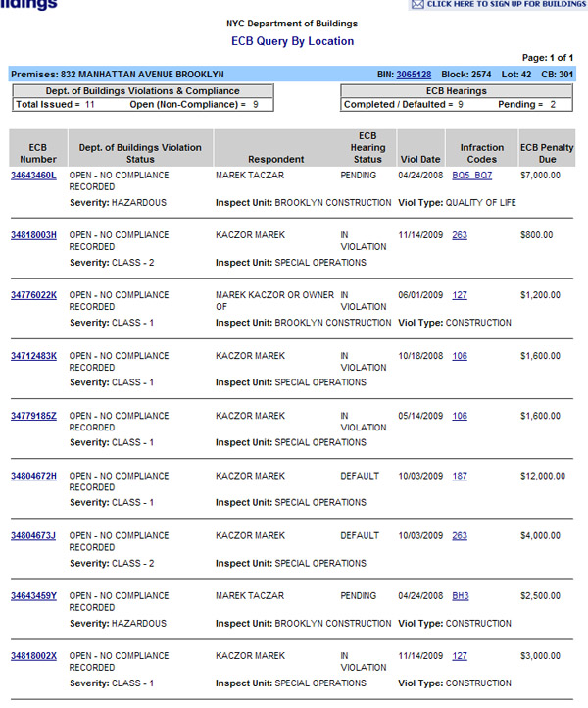Click infraction code 263 in the 34804673J row

pos(460,536)
